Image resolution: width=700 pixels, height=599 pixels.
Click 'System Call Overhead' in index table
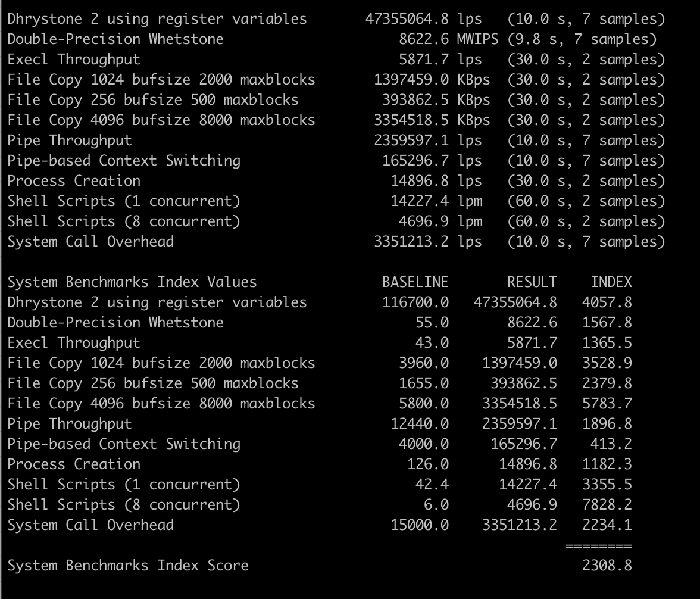pyautogui.click(x=90, y=525)
